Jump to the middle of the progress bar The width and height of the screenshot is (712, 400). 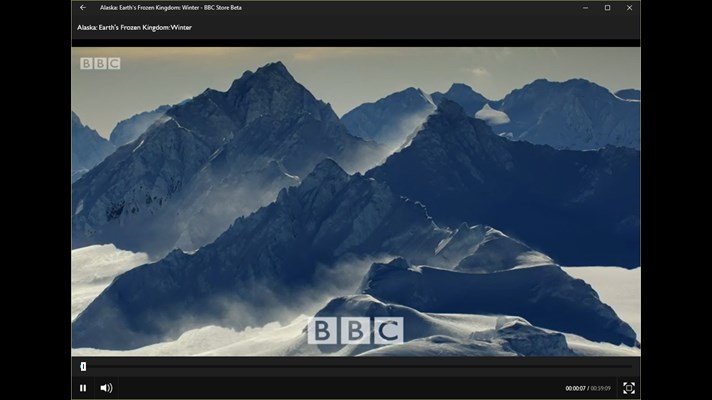356,366
